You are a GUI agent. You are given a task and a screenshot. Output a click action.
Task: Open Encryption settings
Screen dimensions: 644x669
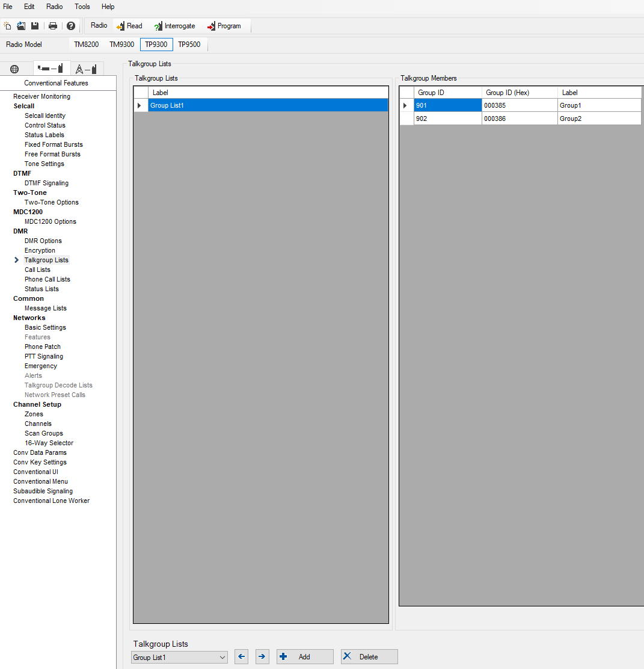click(x=40, y=250)
